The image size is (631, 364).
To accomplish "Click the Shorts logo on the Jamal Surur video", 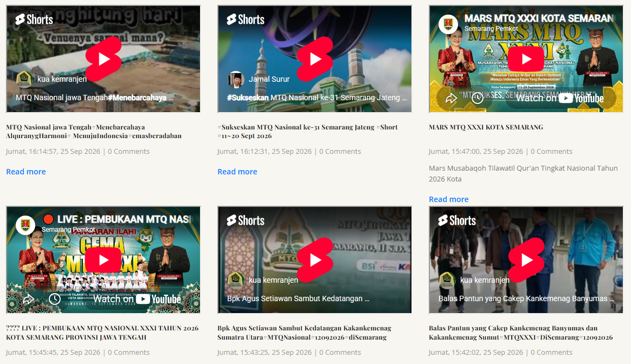I will 246,19.
